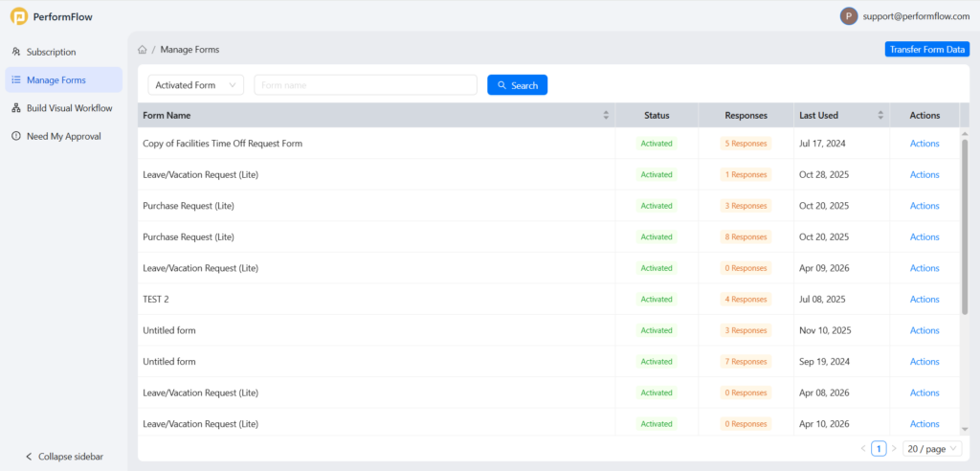Go to the previous page arrow

pyautogui.click(x=863, y=448)
